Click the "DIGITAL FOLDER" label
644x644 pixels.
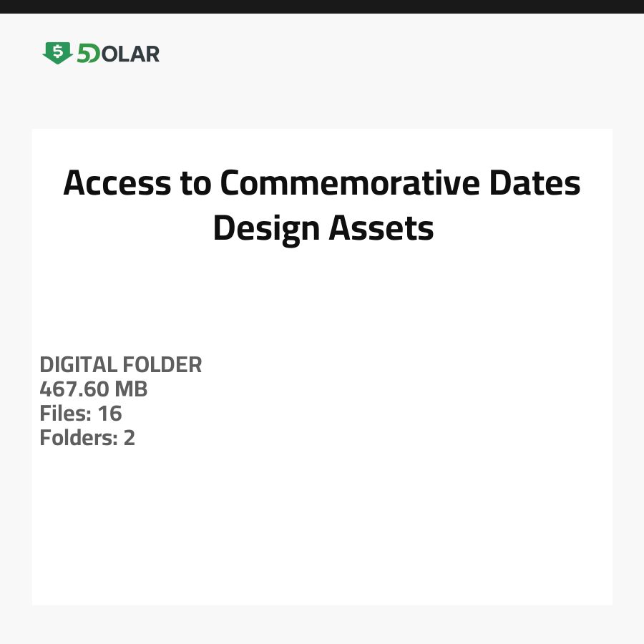(x=121, y=365)
